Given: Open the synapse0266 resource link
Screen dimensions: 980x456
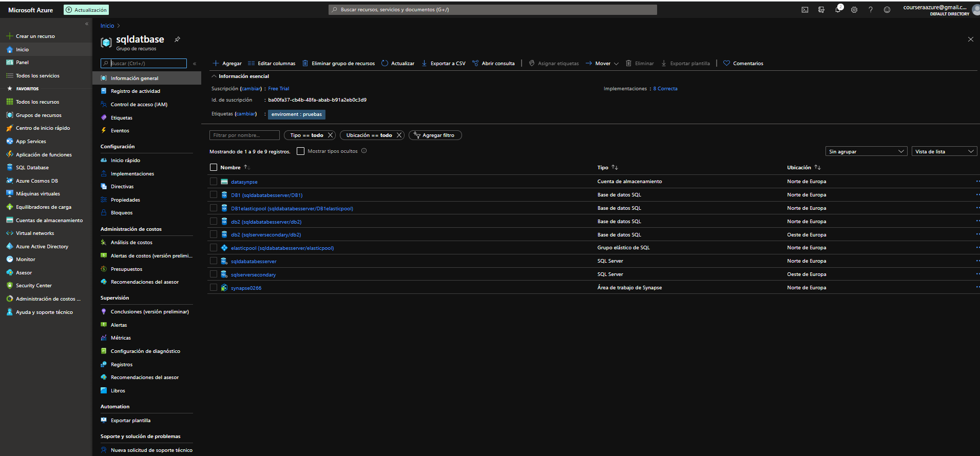Looking at the screenshot, I should [246, 288].
